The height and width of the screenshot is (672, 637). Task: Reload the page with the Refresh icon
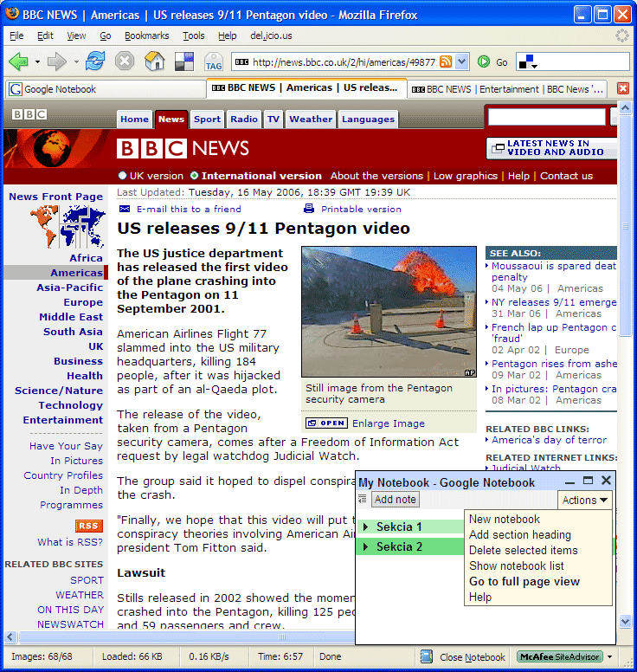pyautogui.click(x=95, y=61)
